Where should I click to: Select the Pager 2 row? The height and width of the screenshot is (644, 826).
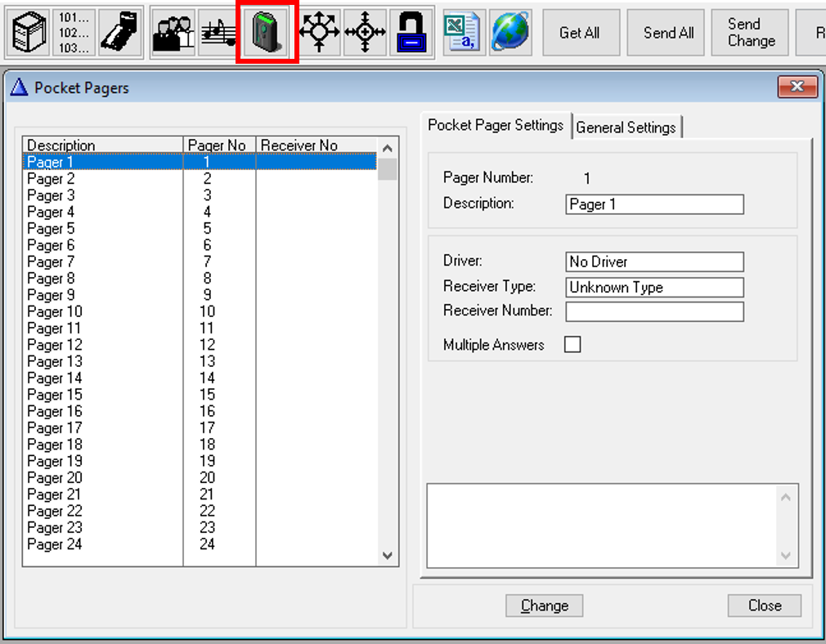click(200, 178)
